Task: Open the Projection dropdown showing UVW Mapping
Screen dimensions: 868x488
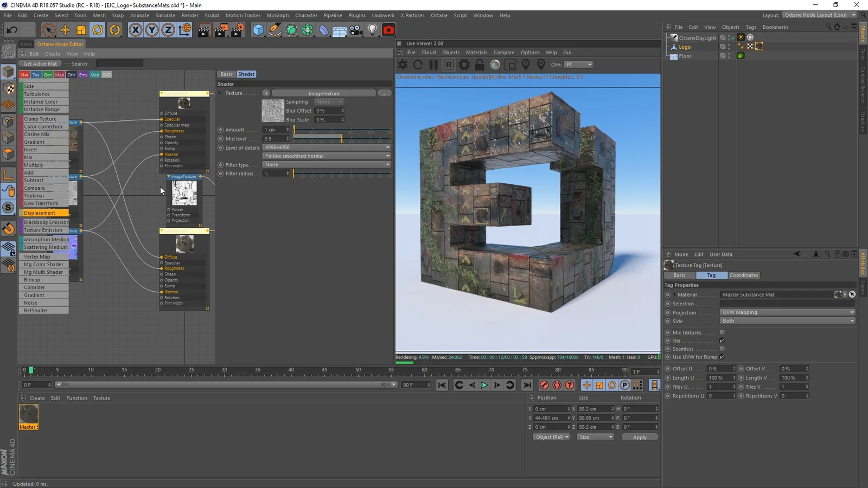Action: [787, 312]
